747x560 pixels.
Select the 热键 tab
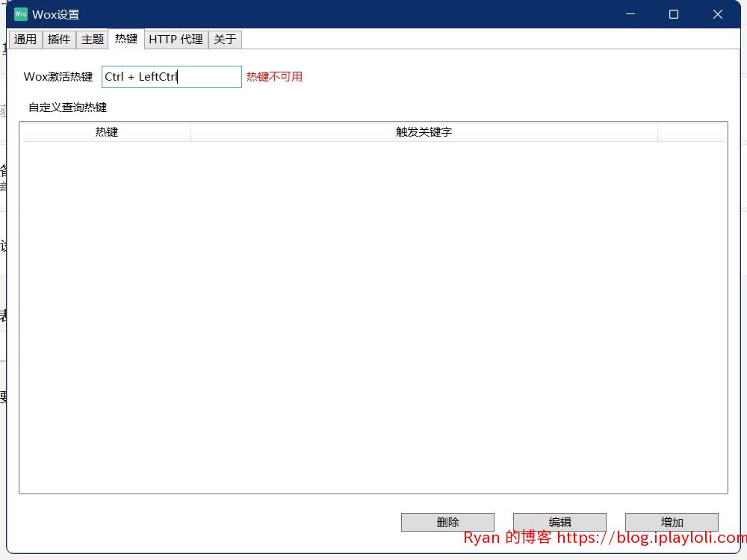point(126,39)
